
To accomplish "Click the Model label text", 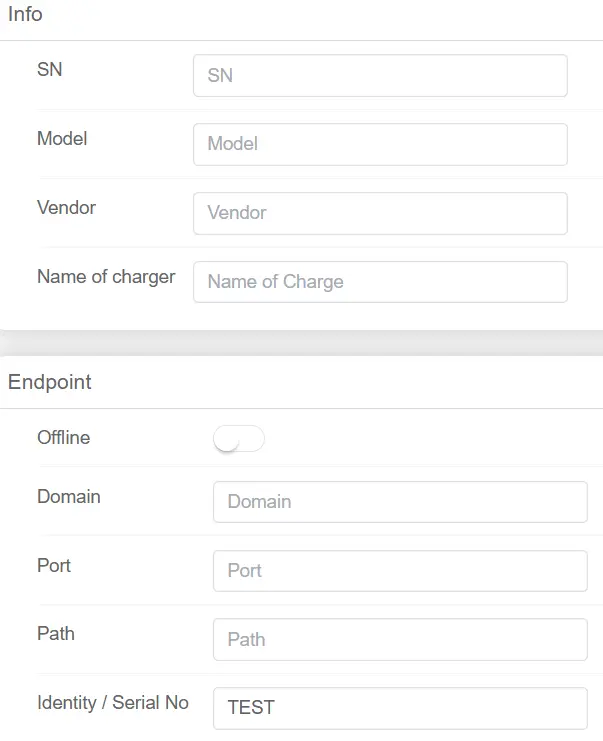I will click(62, 139).
